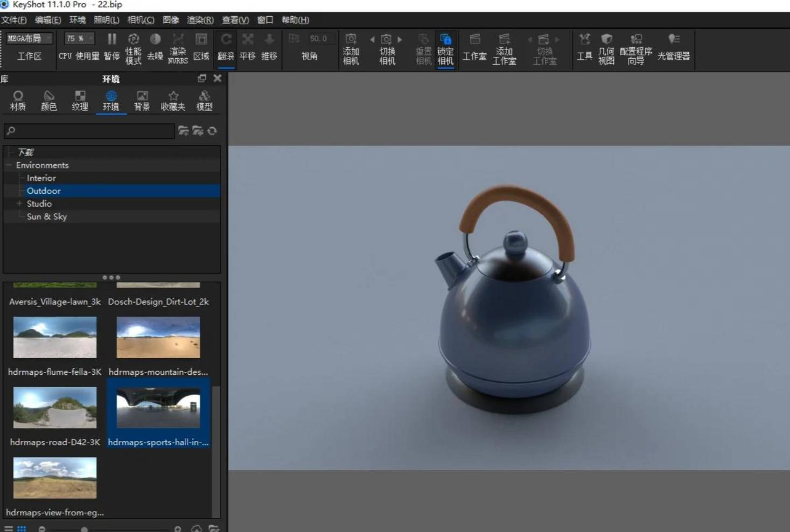
Task: Launch the 配置程序向导 configurator wizard
Action: 636,48
